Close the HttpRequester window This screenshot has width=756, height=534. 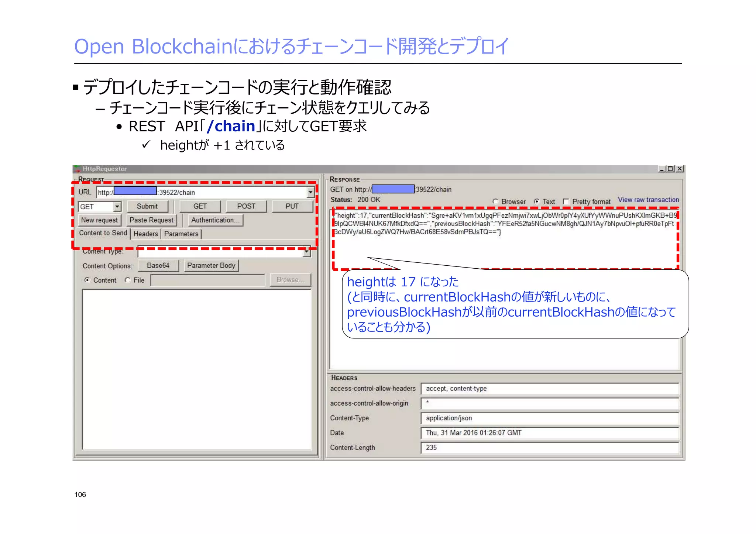click(x=680, y=169)
